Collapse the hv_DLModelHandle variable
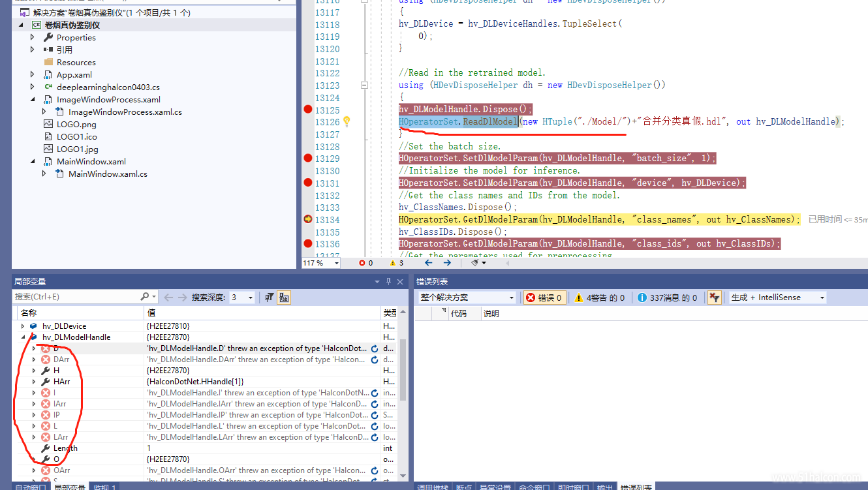868x490 pixels. coord(23,337)
